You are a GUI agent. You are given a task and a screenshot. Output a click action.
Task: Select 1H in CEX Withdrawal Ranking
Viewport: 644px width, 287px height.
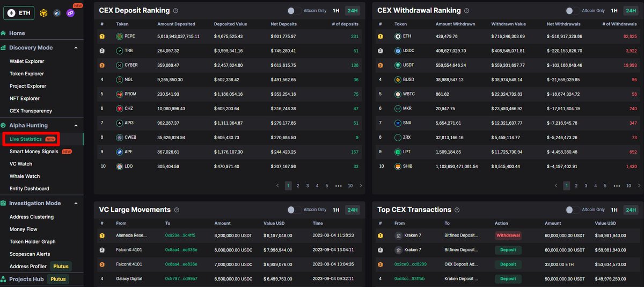[x=614, y=11]
